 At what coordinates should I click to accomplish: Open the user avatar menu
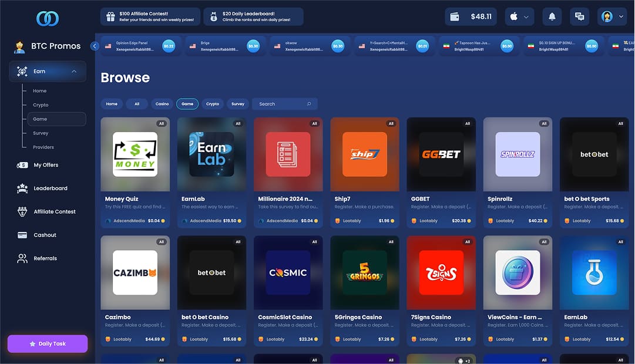pos(612,16)
